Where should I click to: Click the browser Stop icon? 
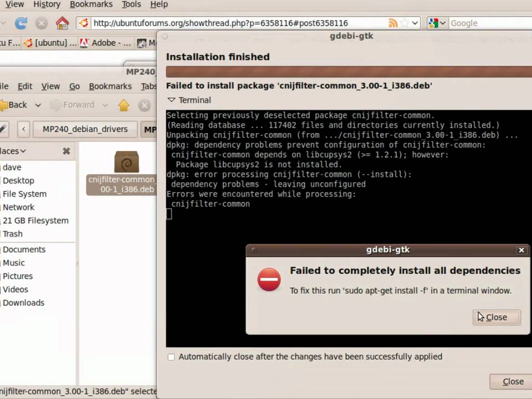[42, 23]
